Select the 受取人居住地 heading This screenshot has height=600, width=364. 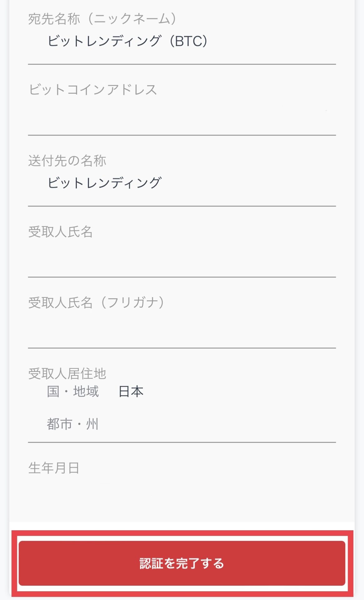point(67,373)
